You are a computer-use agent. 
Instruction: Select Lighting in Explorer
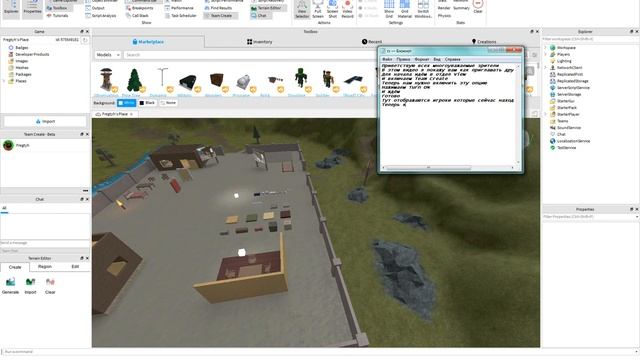pyautogui.click(x=564, y=61)
